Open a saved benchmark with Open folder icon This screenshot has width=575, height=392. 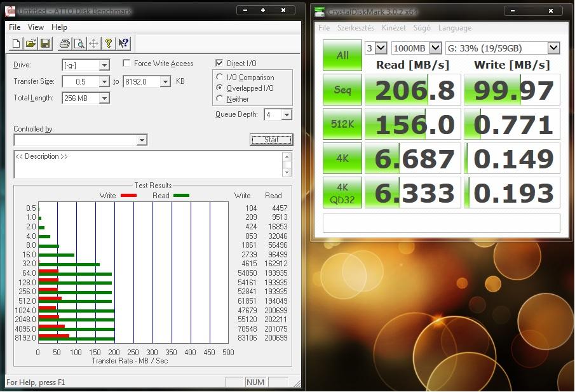tap(30, 44)
